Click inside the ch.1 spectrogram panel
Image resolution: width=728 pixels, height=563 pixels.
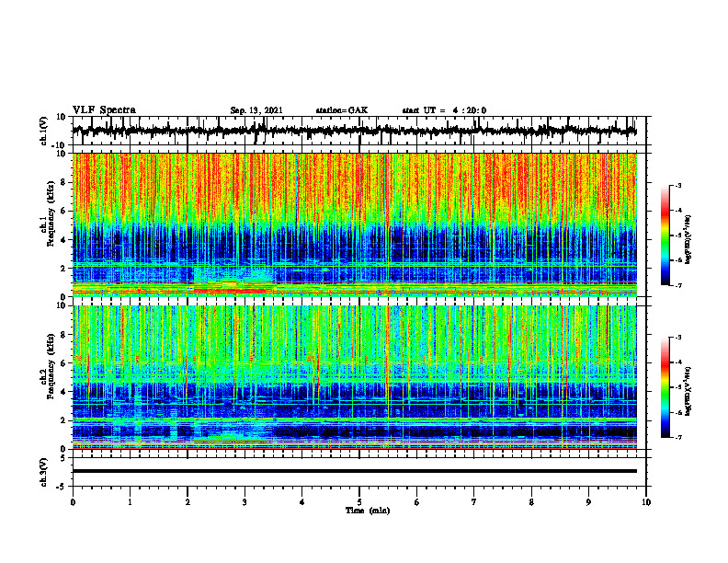point(354,224)
